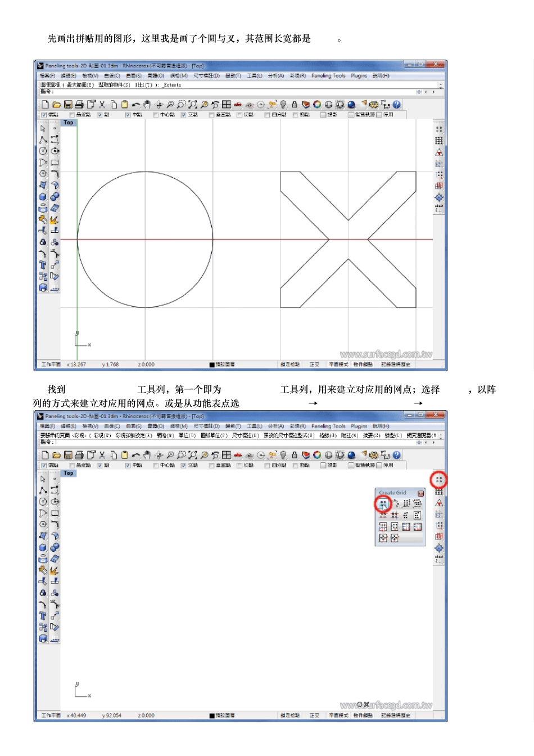This screenshot has height=756, width=534.
Task: Click the Undo arrow icon in the upper Rhino window
Action: click(136, 105)
